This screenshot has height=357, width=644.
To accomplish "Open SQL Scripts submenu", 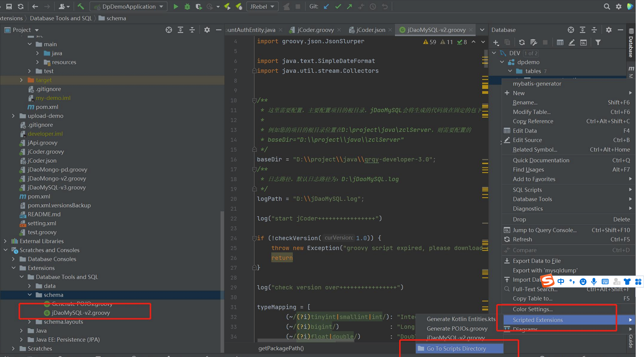I will [x=568, y=190].
